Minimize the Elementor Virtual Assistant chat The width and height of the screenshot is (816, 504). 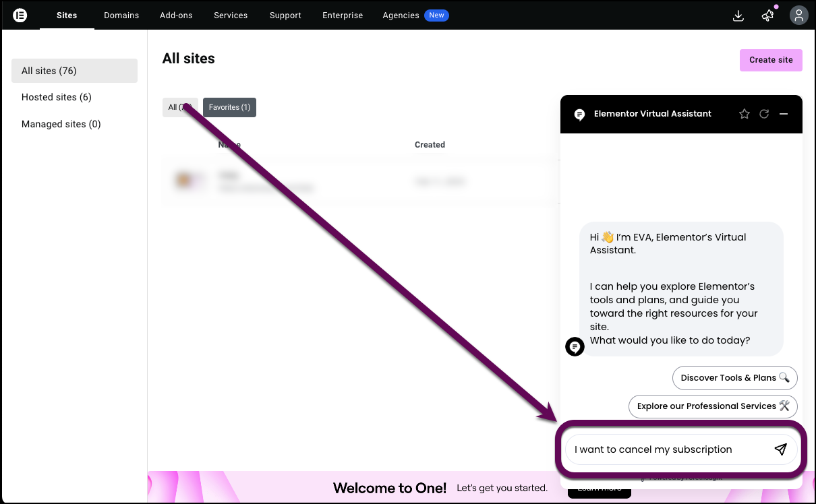click(x=784, y=114)
